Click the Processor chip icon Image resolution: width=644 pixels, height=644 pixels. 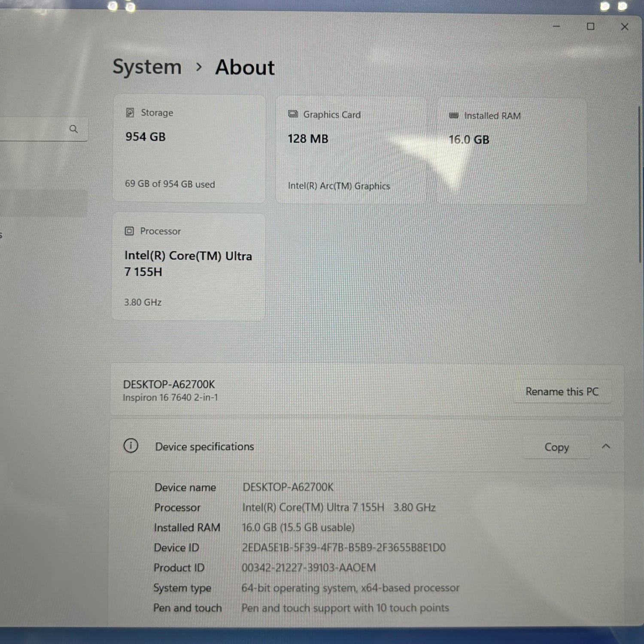(129, 231)
